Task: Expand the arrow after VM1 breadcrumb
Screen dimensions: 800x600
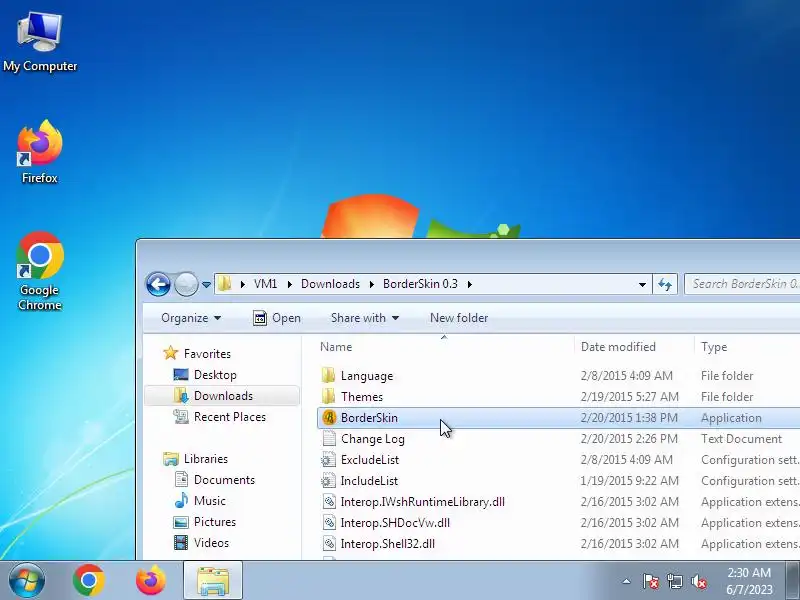Action: tap(289, 284)
